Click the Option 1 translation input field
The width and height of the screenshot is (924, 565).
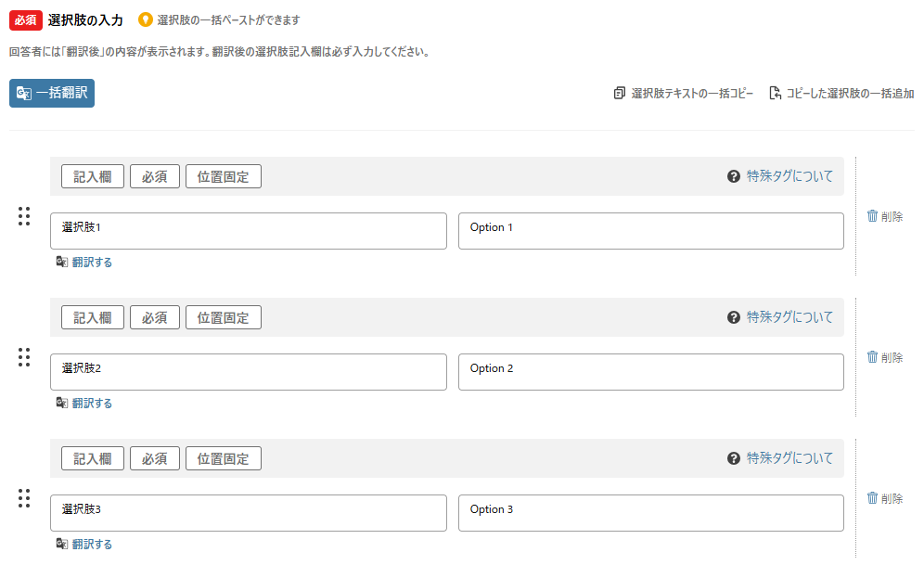click(651, 231)
